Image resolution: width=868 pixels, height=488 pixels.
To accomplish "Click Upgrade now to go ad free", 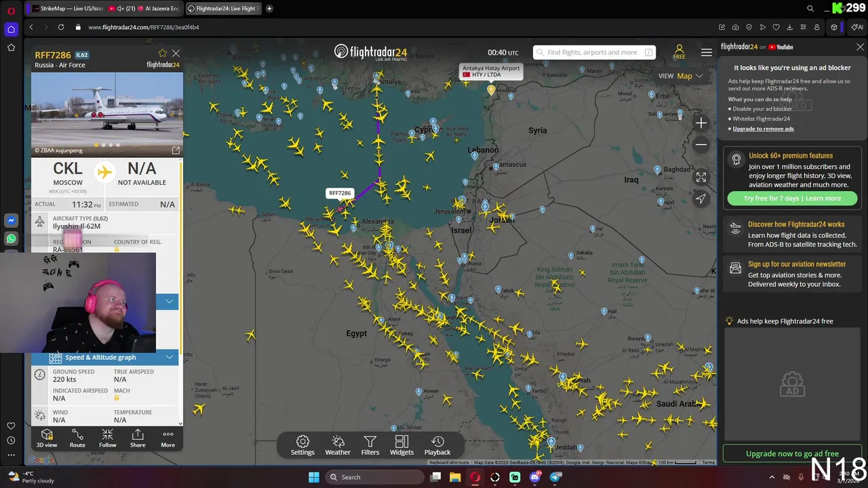I will pos(792,453).
